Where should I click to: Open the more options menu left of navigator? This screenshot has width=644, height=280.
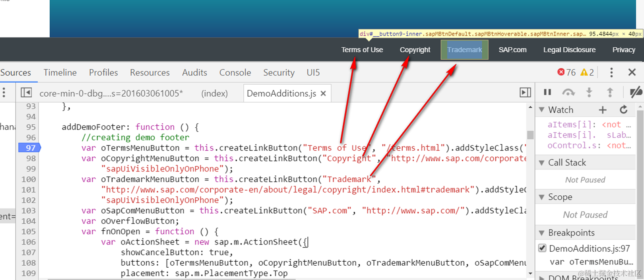tap(4, 93)
